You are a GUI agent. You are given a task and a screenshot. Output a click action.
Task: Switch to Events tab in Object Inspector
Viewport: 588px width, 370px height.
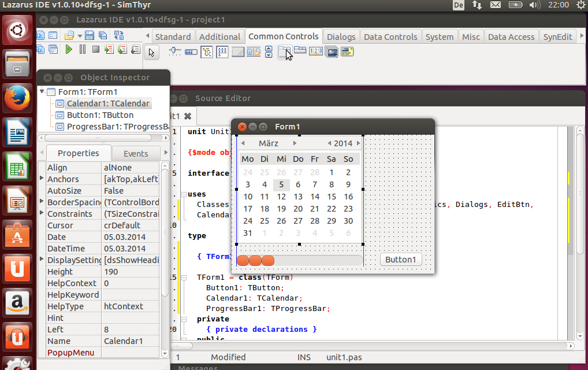point(136,153)
